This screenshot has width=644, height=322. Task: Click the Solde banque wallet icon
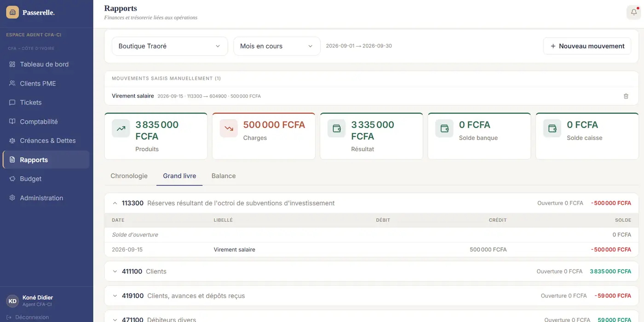click(x=444, y=129)
